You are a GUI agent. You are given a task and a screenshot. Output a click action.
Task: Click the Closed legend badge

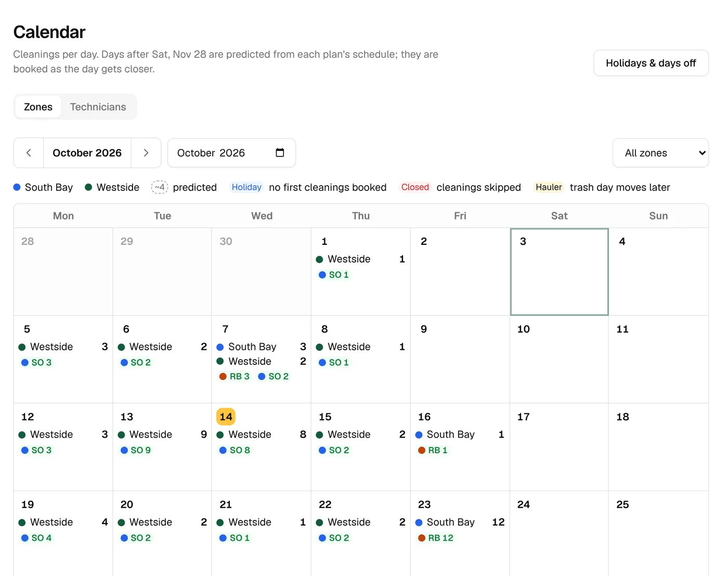(415, 187)
